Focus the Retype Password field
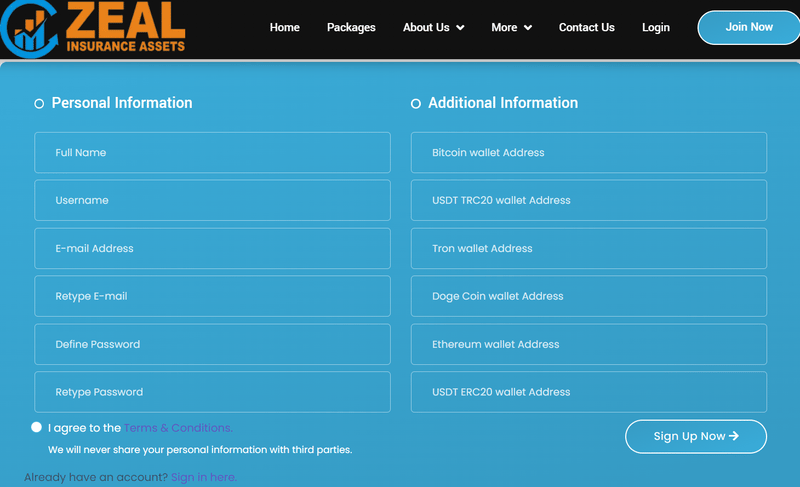The image size is (800, 487). [x=212, y=392]
